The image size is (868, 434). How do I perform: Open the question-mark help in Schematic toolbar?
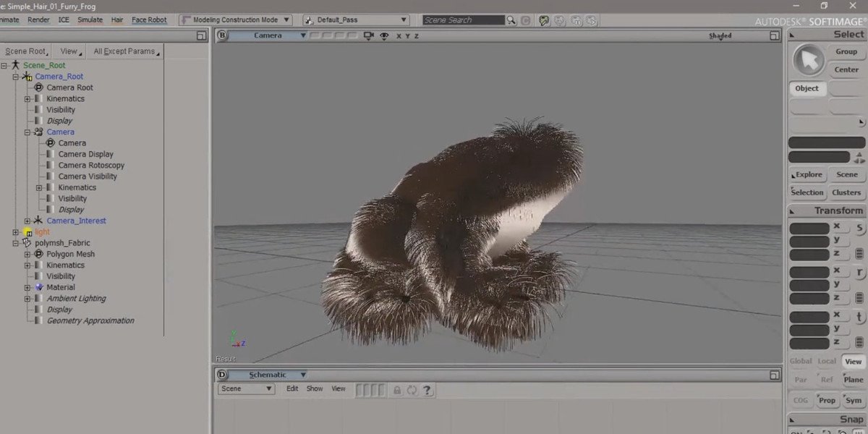tap(427, 390)
